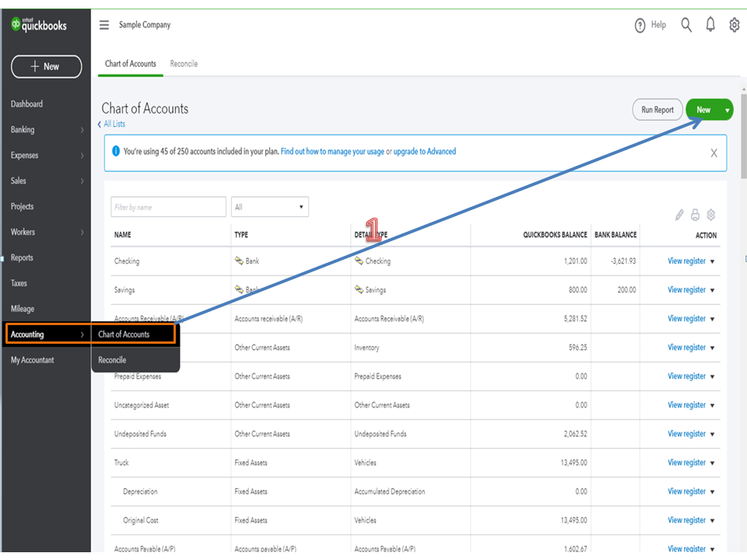The width and height of the screenshot is (747, 560).
Task: Expand action dropdown arrow for Checking row
Action: [x=712, y=261]
